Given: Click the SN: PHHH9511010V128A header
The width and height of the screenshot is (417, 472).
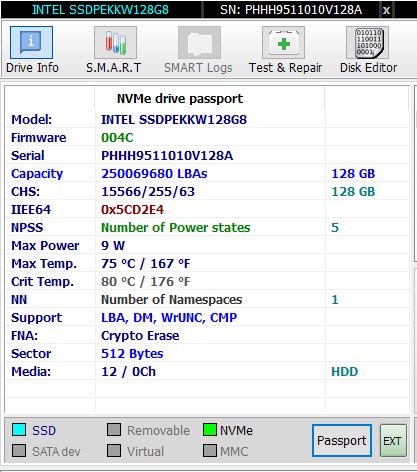Looking at the screenshot, I should tap(291, 10).
